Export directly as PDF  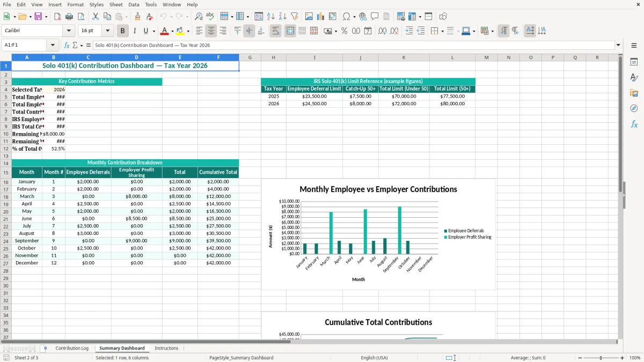57,17
